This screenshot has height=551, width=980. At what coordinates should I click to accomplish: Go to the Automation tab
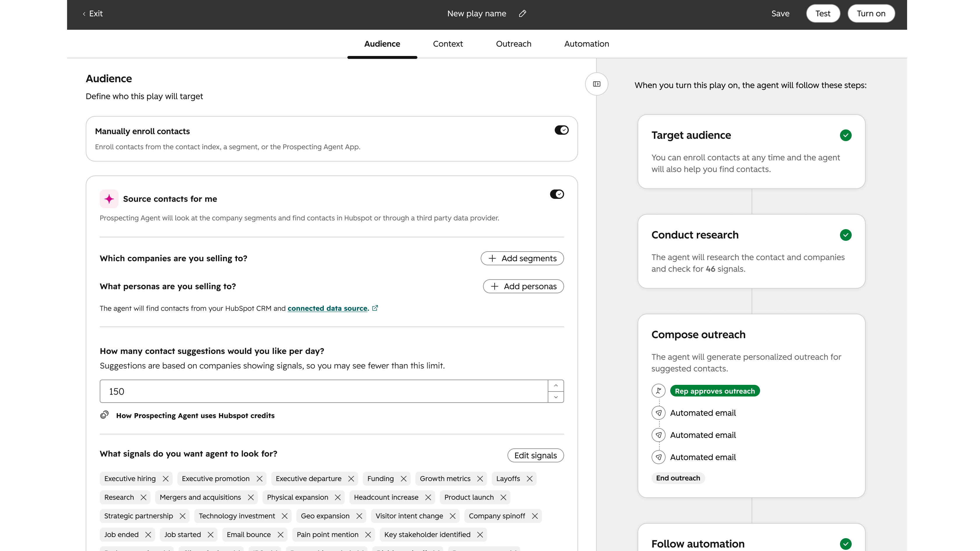(x=587, y=44)
